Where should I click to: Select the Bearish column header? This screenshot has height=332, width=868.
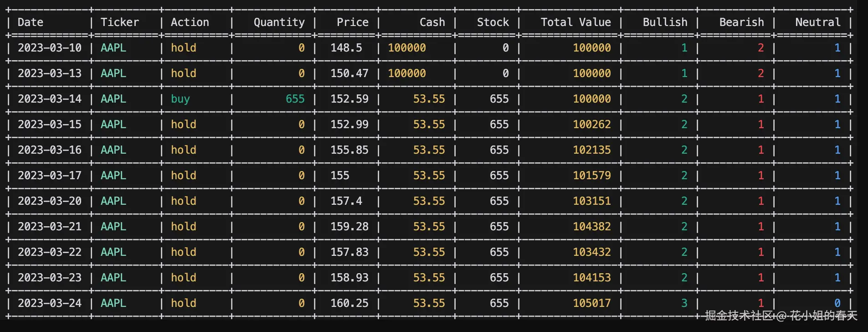[x=741, y=22]
